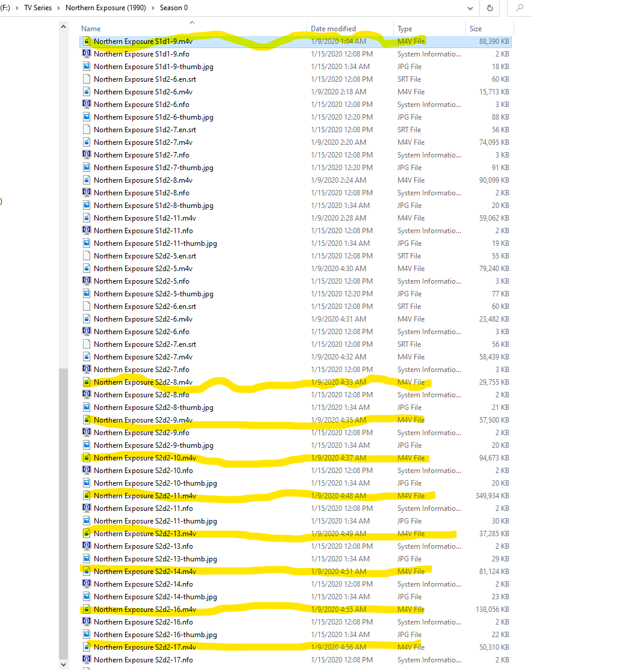Click icon of Northern Exposure S2d2-17.nfo

87,659
